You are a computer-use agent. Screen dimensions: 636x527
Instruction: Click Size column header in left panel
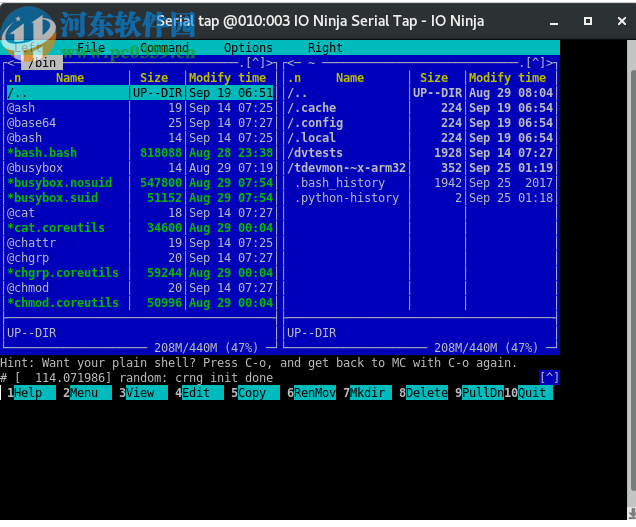pyautogui.click(x=154, y=78)
